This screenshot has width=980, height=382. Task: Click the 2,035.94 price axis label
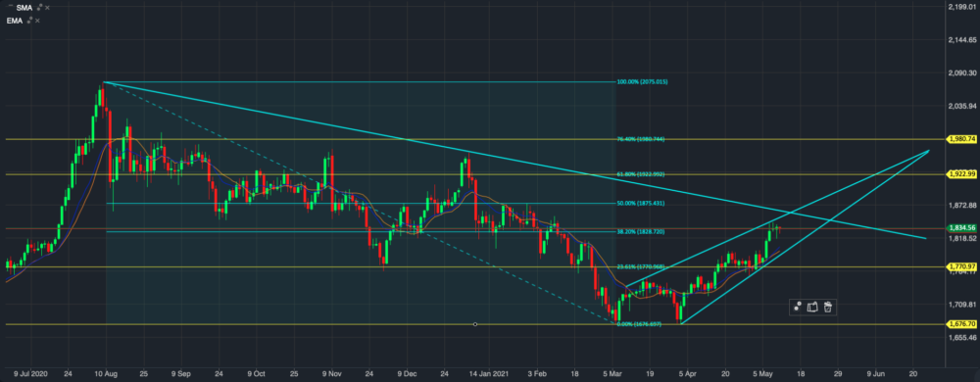click(x=962, y=106)
